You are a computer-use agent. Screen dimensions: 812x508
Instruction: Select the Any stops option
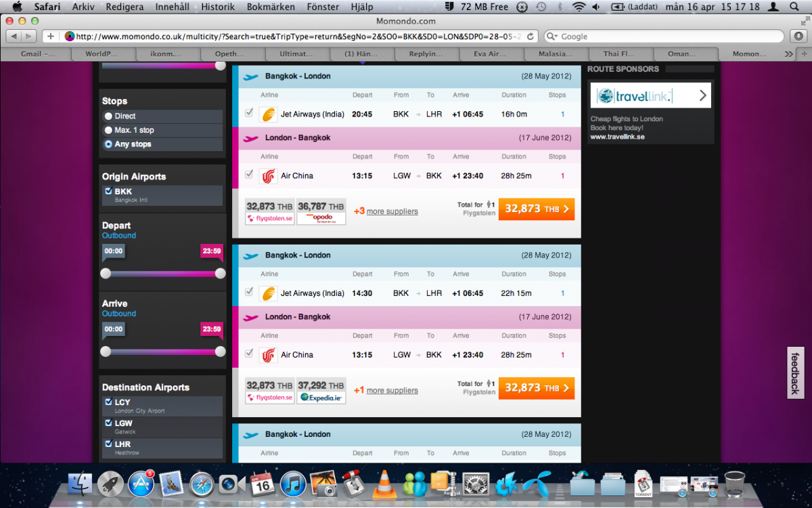click(x=108, y=144)
